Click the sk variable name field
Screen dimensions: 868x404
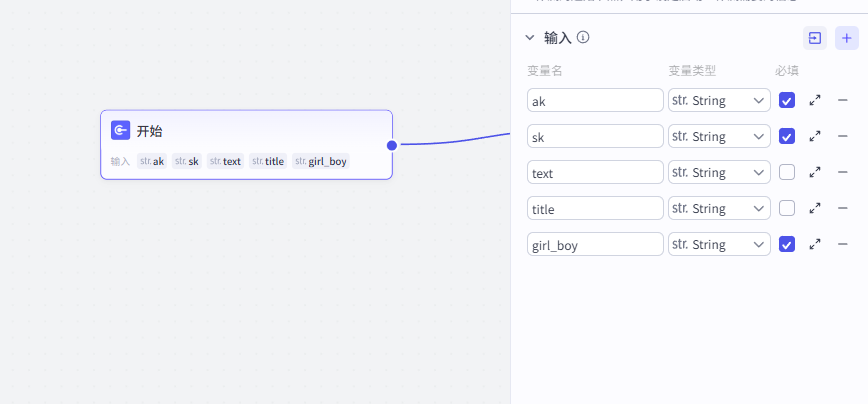595,136
